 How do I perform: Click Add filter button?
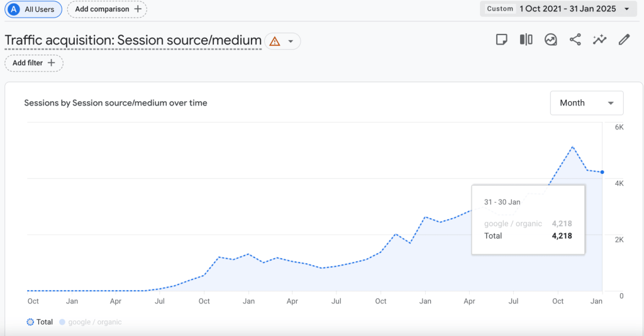click(34, 63)
